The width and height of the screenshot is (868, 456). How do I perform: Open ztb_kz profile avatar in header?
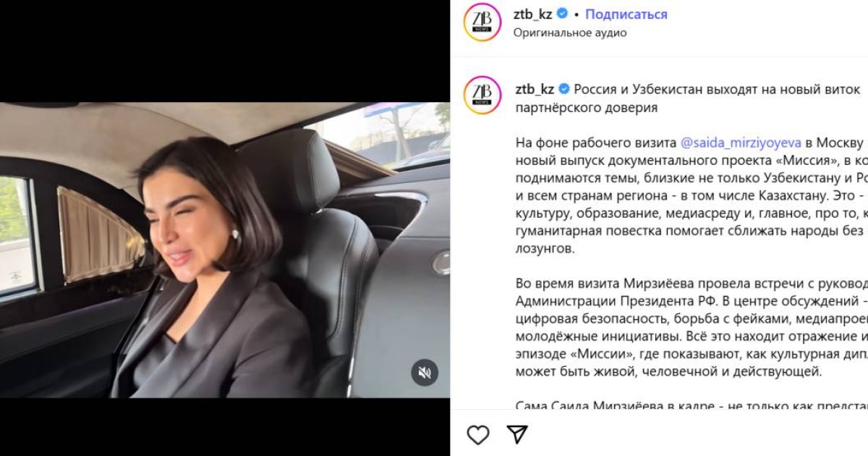click(482, 22)
